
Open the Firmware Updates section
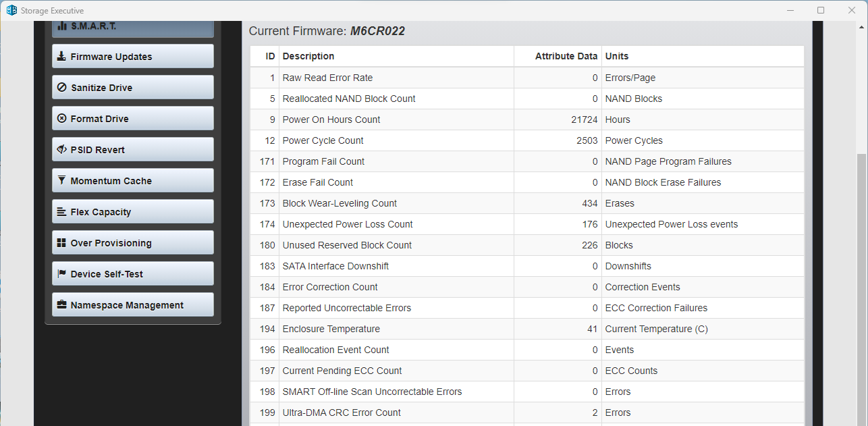[x=133, y=57]
